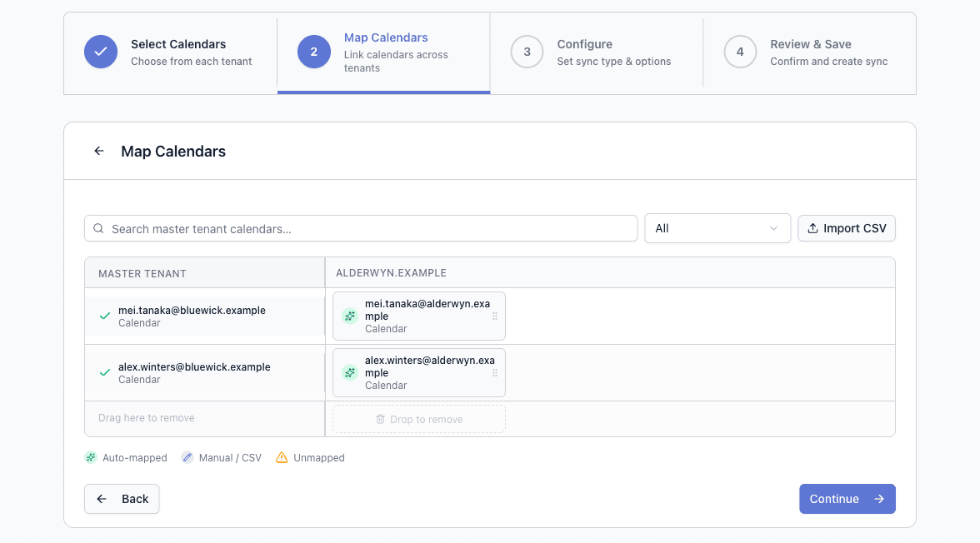The height and width of the screenshot is (543, 980).
Task: Click the Import CSV button
Action: (x=847, y=229)
